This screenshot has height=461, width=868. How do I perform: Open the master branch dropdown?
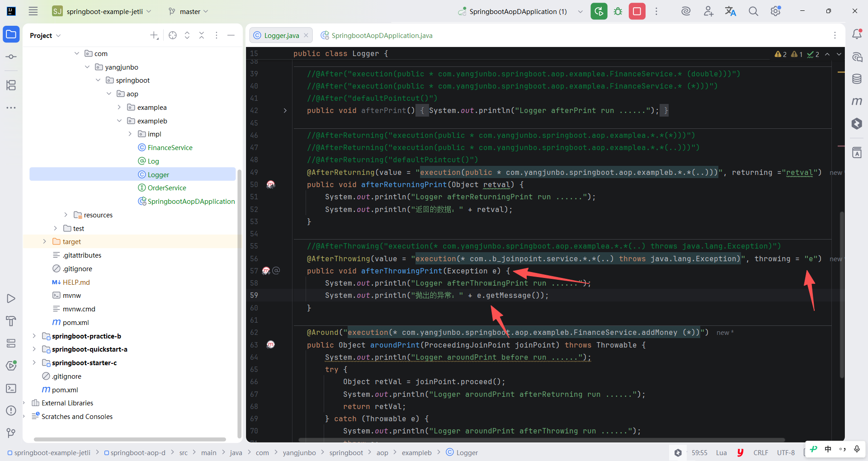(x=188, y=11)
